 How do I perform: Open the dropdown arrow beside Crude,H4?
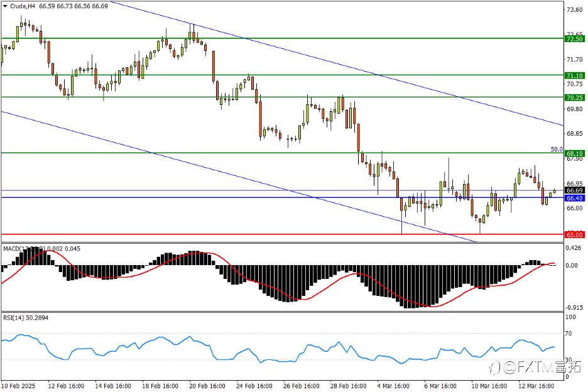click(x=5, y=6)
